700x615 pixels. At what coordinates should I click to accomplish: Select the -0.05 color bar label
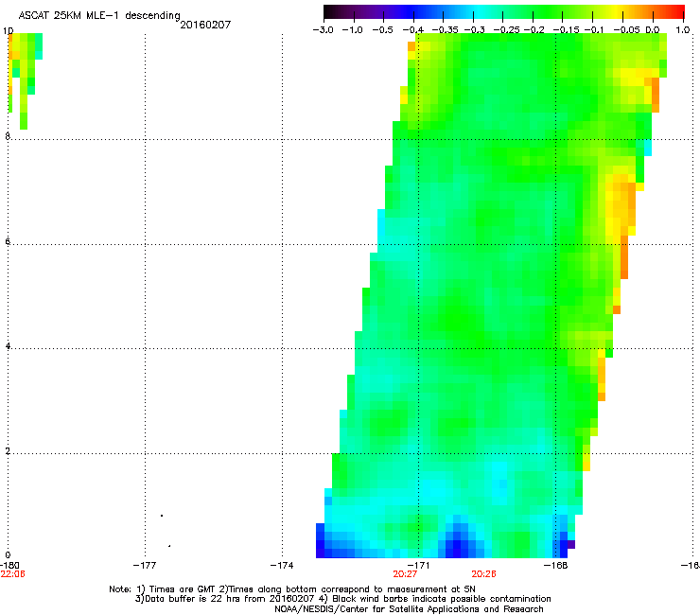click(x=626, y=30)
